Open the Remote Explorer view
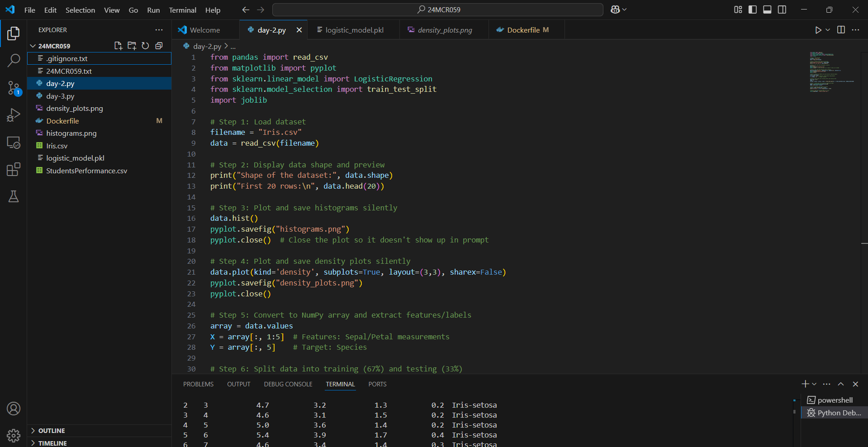 point(14,143)
